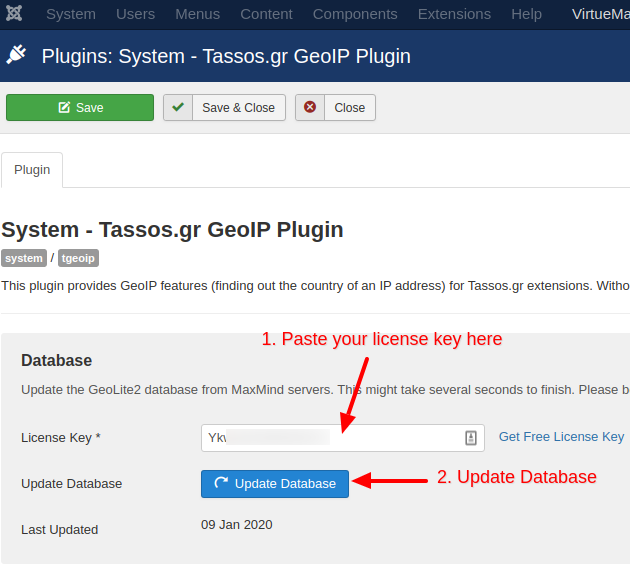Viewport: 630px width, 566px height.
Task: Click the 'Plugins: System - Tassos.gr GeoIP Plugin' page title
Action: pyautogui.click(x=226, y=57)
